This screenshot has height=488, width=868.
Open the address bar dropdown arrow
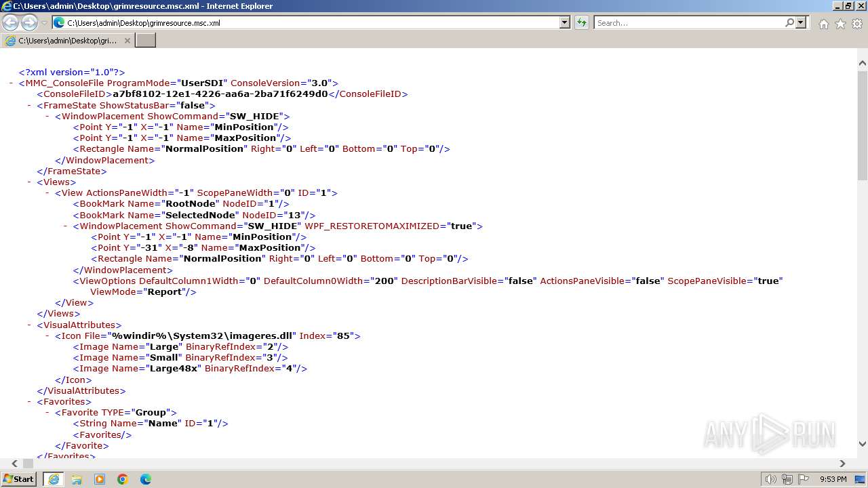coord(564,22)
